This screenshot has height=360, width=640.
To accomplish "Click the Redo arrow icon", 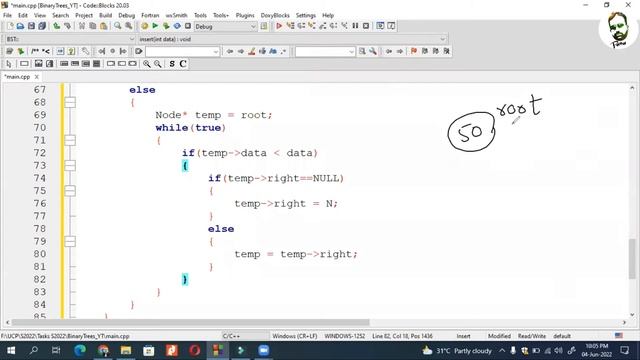I will tap(67, 26).
